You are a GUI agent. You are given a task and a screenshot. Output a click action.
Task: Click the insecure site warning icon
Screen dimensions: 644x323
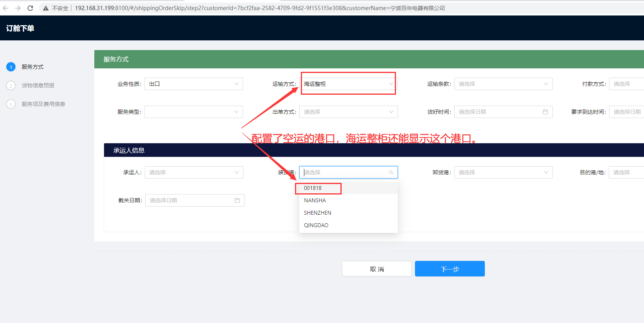pos(46,8)
